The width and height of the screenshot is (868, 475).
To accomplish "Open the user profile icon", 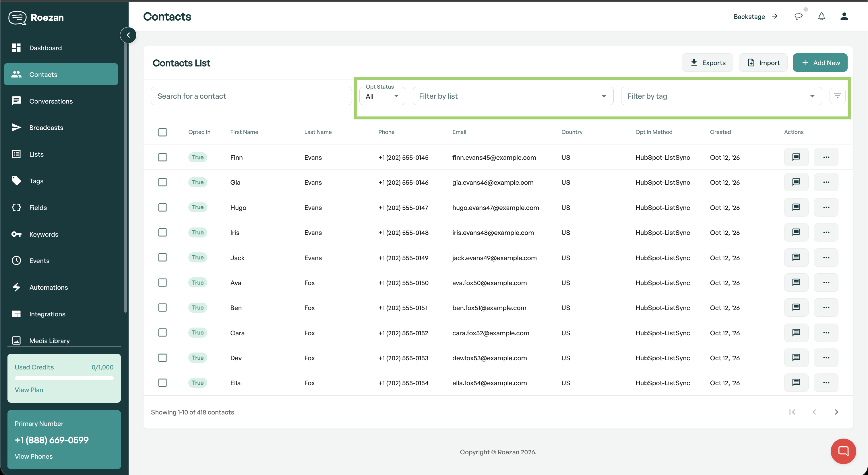I will [x=844, y=16].
